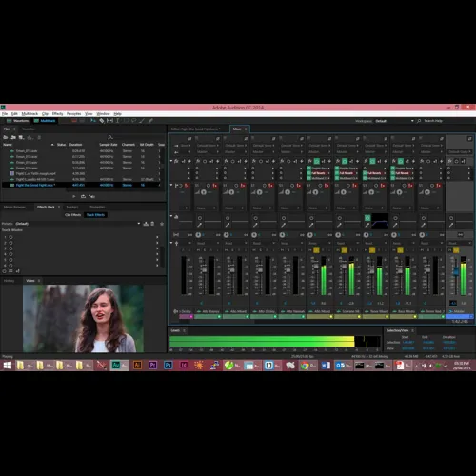Click the Tenor Mixed track pan knob
The height and width of the screenshot is (476, 476).
coord(367,235)
